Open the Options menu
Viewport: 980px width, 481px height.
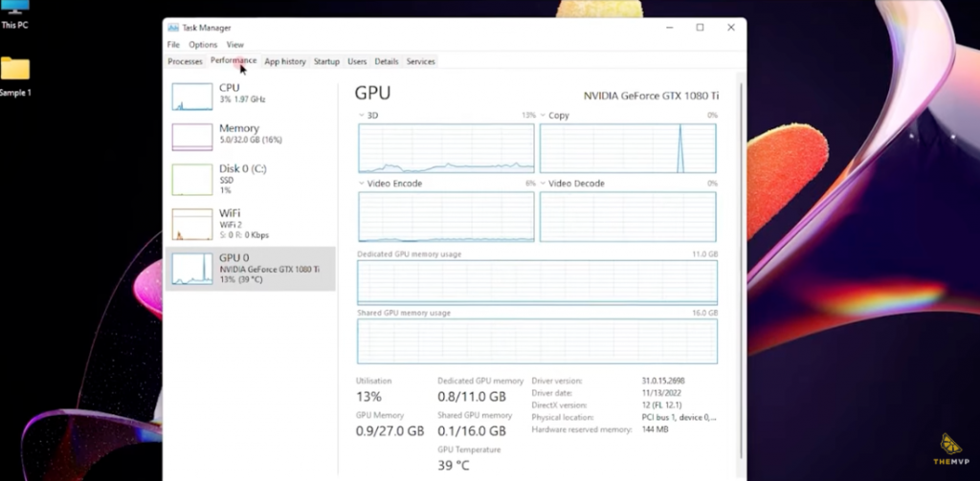click(x=203, y=45)
